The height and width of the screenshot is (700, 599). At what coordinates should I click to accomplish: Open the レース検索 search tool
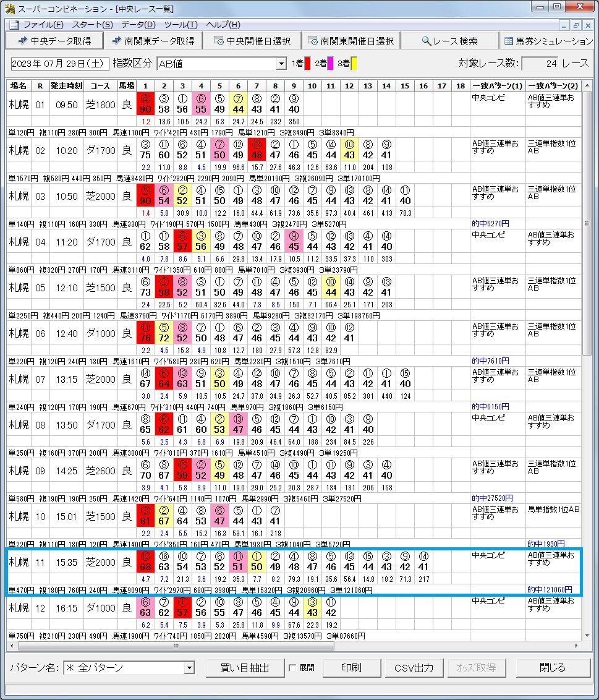click(449, 41)
